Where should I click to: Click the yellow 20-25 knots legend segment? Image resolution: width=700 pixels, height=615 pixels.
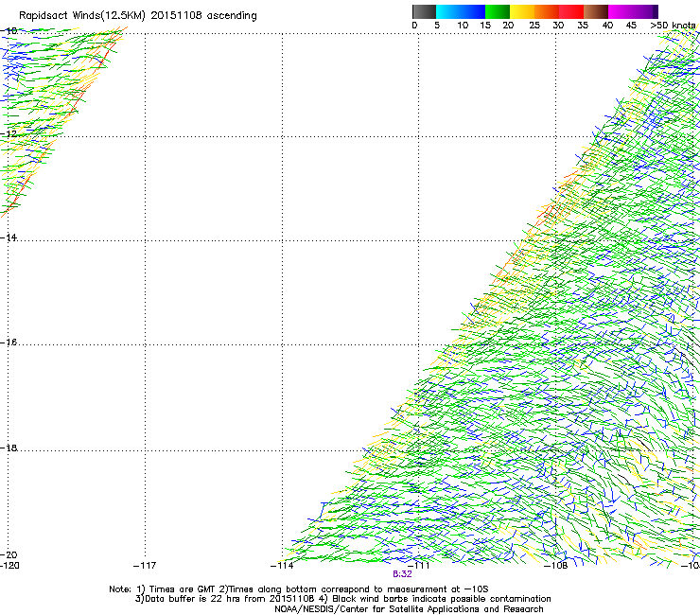point(522,11)
